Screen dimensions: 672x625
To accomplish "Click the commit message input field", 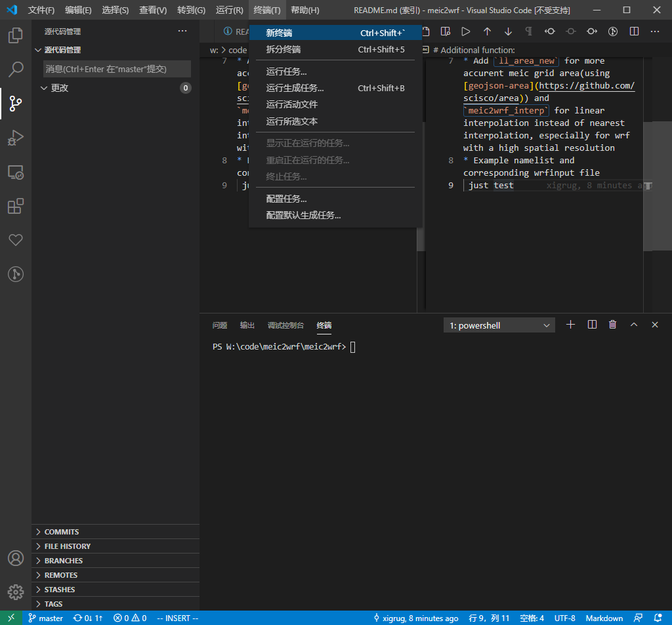I will 117,69.
